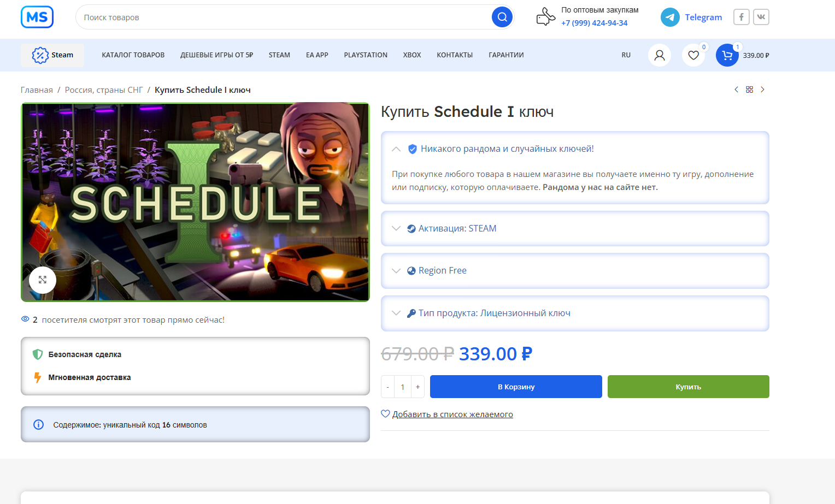Open the shopping cart icon
Viewport: 835px width, 504px height.
pyautogui.click(x=727, y=55)
